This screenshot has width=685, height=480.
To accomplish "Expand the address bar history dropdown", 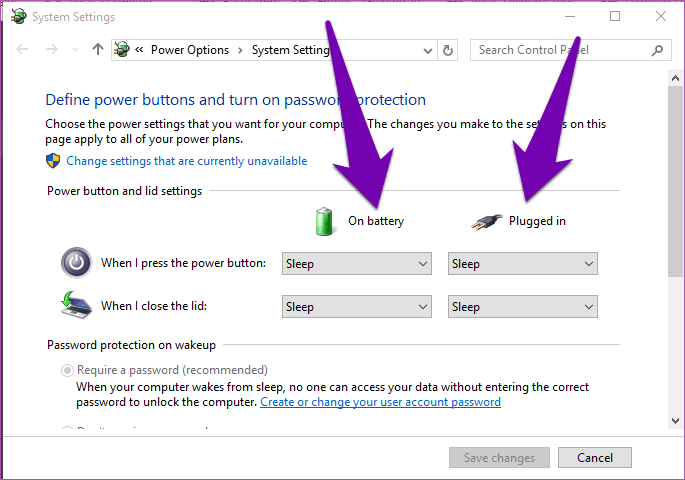I will point(428,51).
